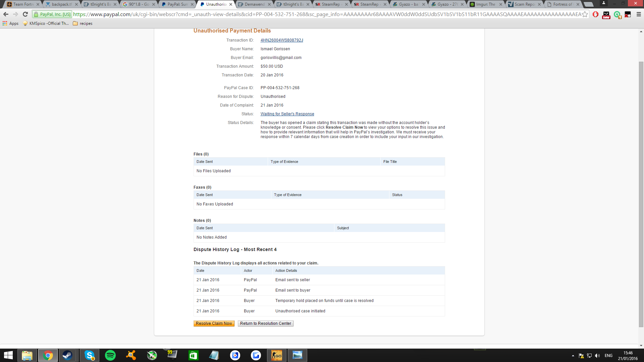The width and height of the screenshot is (644, 362).
Task: Open the Steam app in the taskbar
Action: 67,355
